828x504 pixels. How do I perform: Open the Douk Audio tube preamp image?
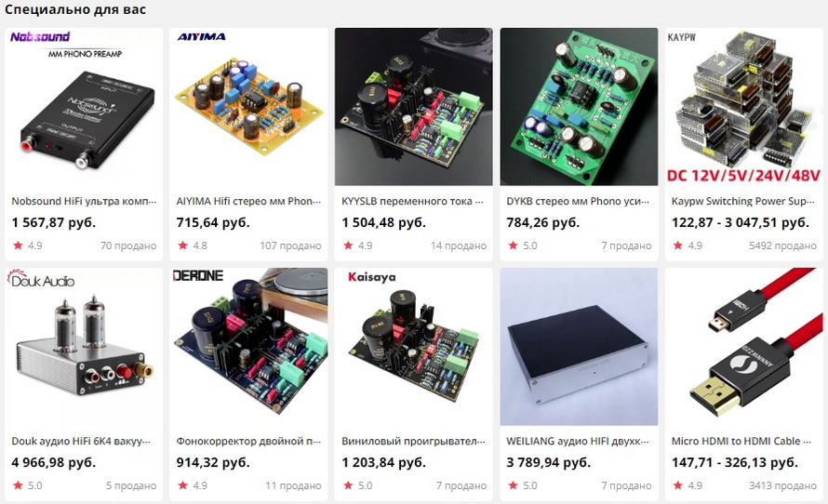(x=84, y=347)
